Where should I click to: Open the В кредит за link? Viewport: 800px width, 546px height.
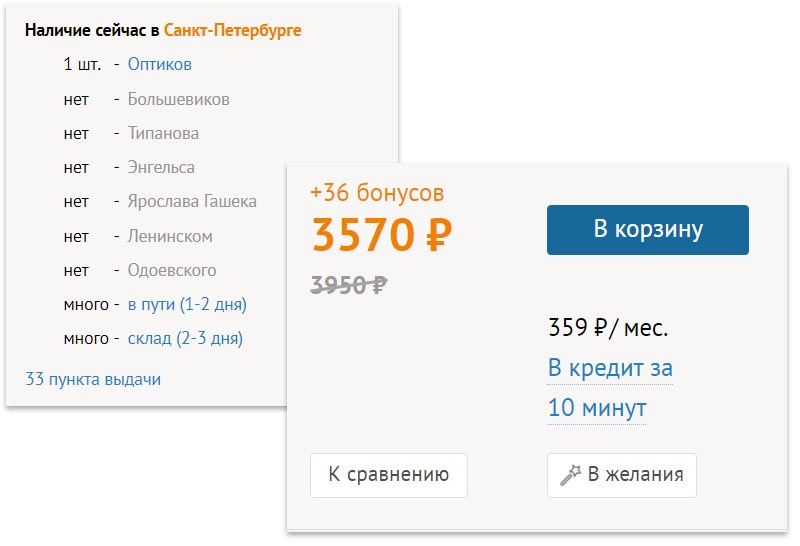[x=610, y=368]
